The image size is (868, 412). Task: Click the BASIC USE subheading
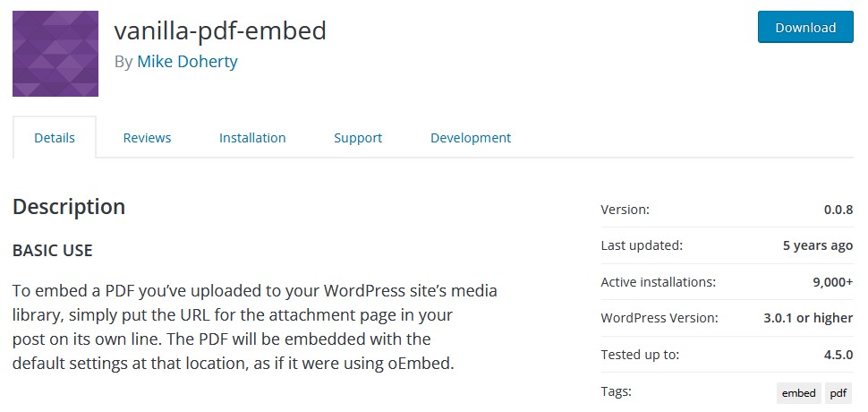(52, 250)
